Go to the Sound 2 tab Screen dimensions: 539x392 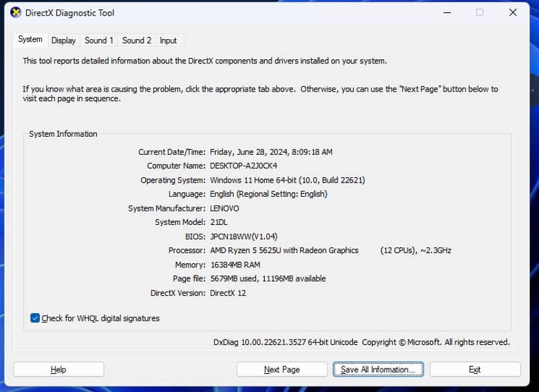point(137,40)
